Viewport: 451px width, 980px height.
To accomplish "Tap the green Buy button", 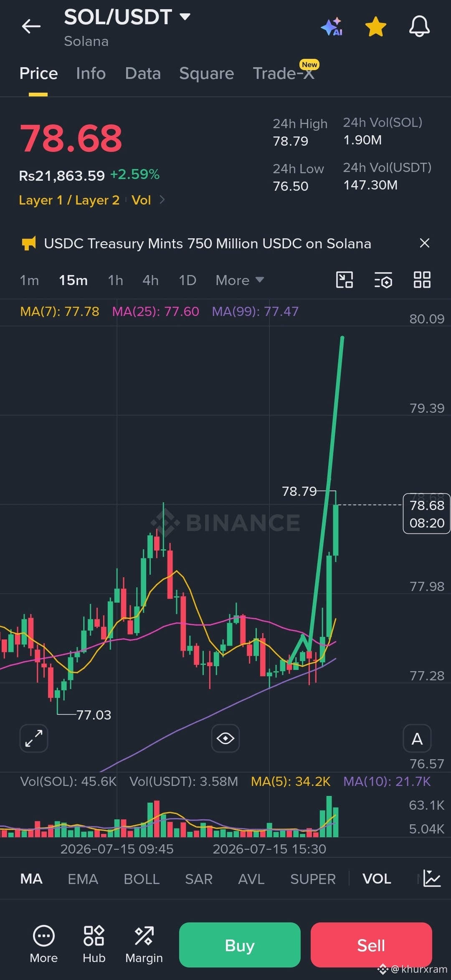I will tap(240, 945).
